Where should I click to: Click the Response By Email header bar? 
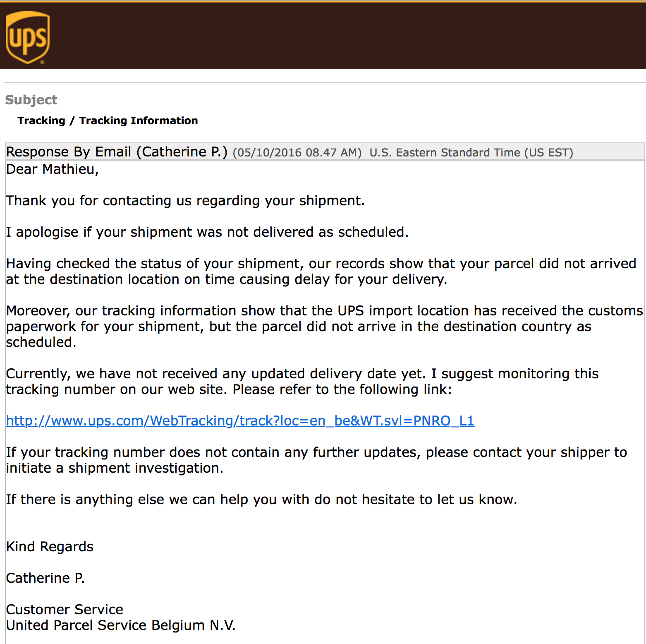coord(325,151)
